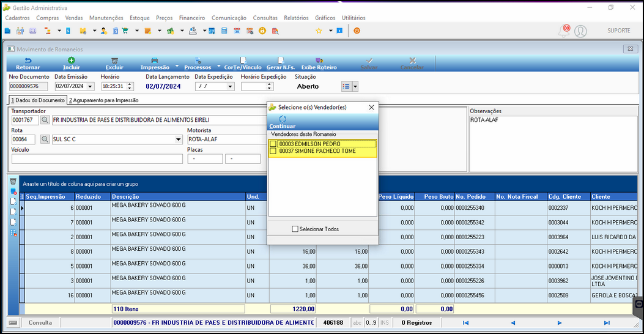Viewport: 644px width, 334px height.
Task: Go to the first record navigation button
Action: click(x=465, y=323)
